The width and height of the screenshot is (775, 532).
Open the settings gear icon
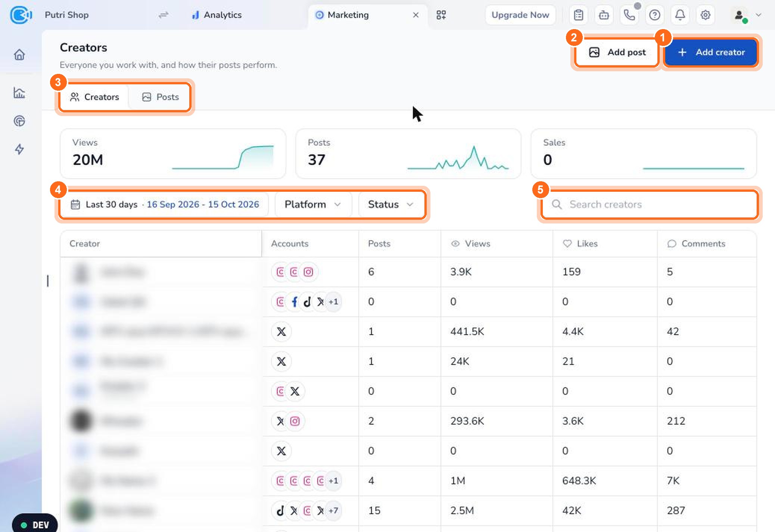705,15
